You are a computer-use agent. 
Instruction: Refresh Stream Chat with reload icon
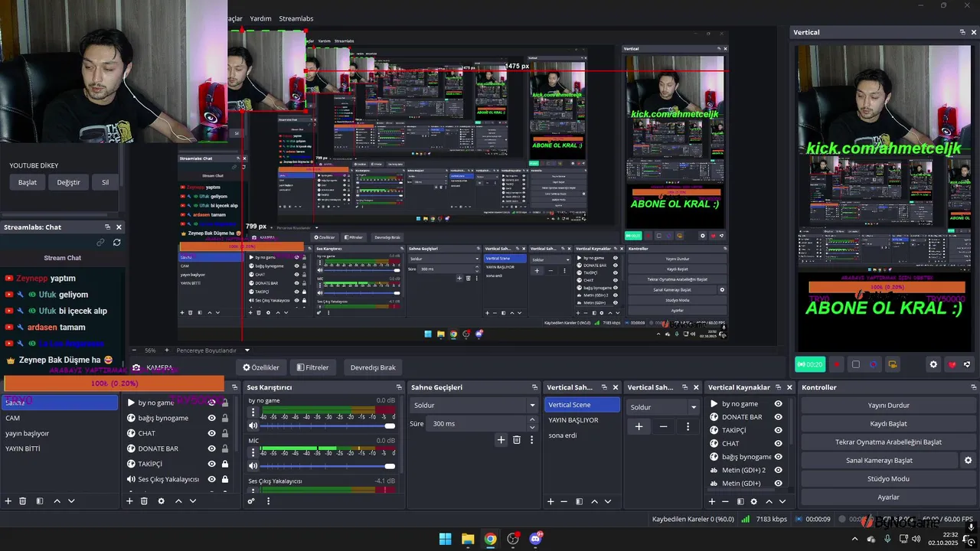tap(116, 243)
